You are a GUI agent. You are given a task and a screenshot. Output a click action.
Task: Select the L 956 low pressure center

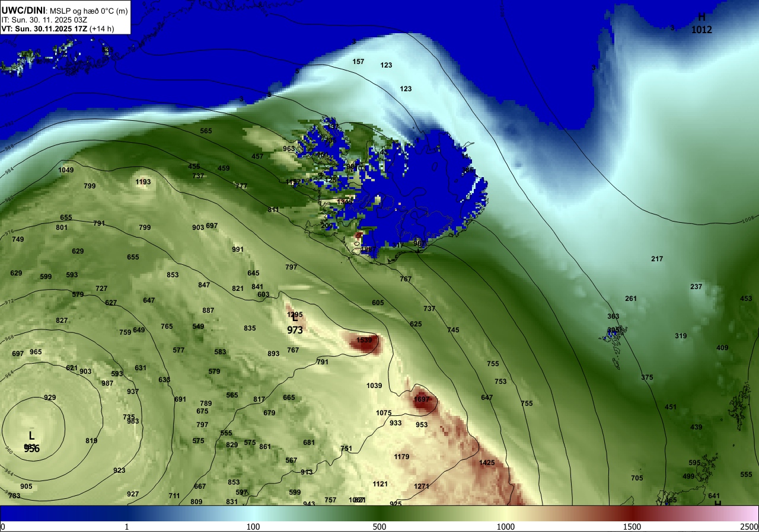pos(32,442)
